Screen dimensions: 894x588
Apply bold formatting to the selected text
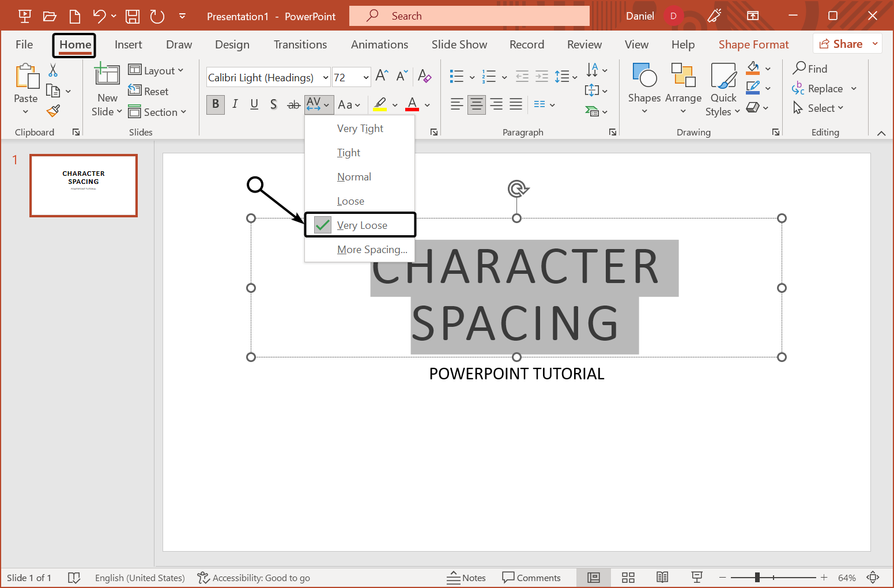click(x=215, y=104)
